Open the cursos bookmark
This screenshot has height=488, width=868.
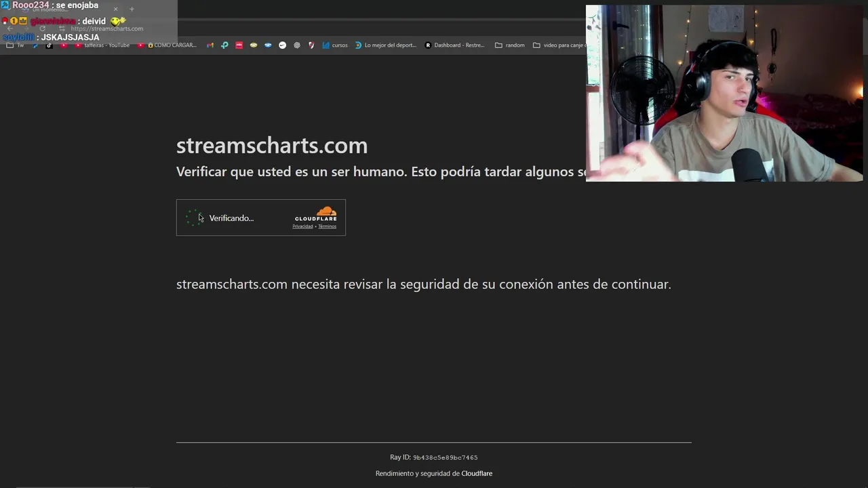335,45
